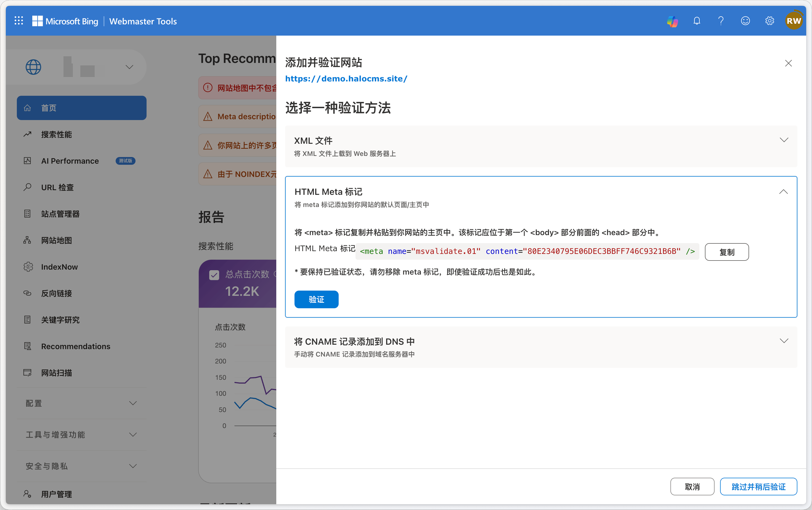Screen dimensions: 812x510
Task: Expand the CNAME 记录 DNS method
Action: [541, 347]
